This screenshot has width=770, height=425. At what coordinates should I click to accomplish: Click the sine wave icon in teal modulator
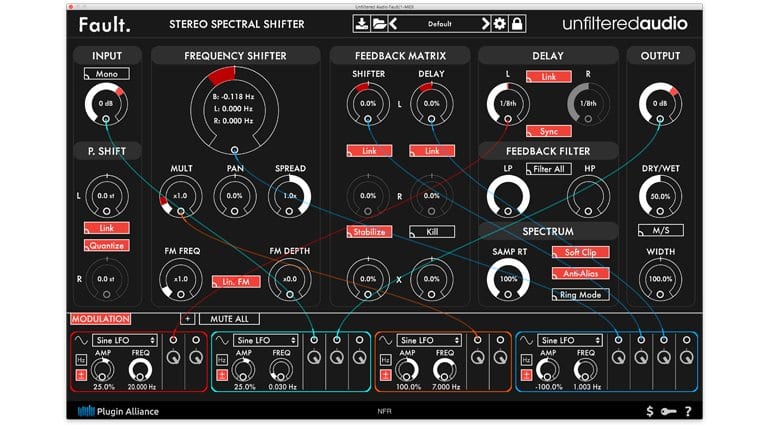pos(222,340)
